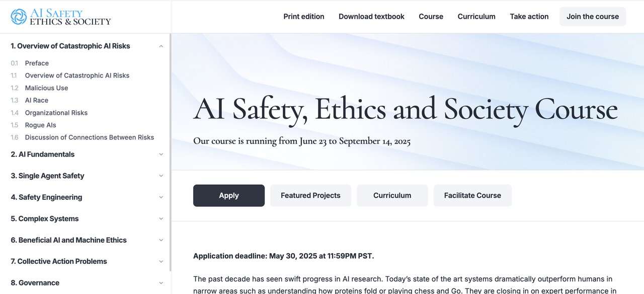Viewport: 644px width, 294px height.
Task: Click the Facilitate Course button
Action: (x=472, y=195)
